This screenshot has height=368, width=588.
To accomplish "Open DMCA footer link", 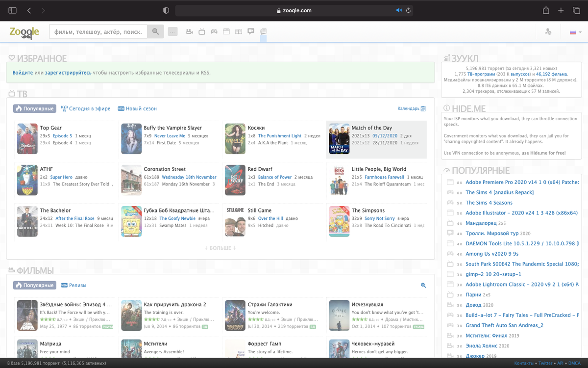I will (x=574, y=363).
